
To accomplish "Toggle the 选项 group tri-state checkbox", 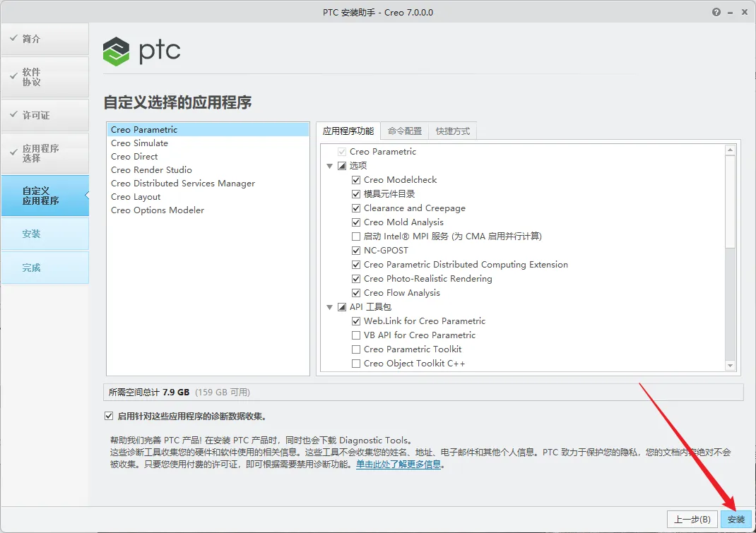I will coord(342,166).
